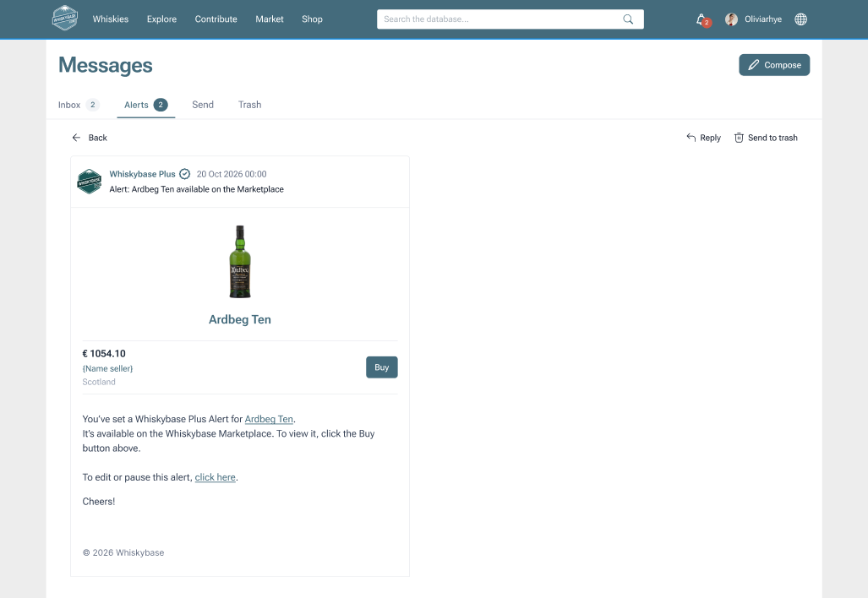
Task: Focus the Search the database field
Action: (510, 19)
